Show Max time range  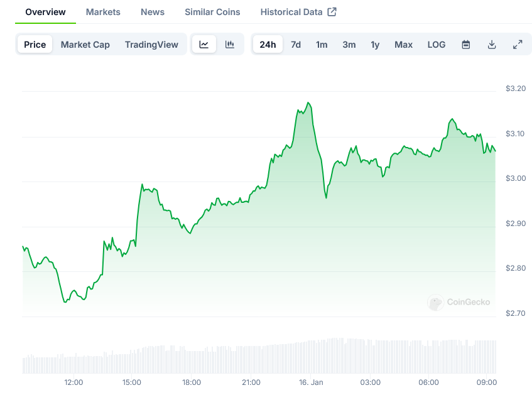tap(403, 45)
